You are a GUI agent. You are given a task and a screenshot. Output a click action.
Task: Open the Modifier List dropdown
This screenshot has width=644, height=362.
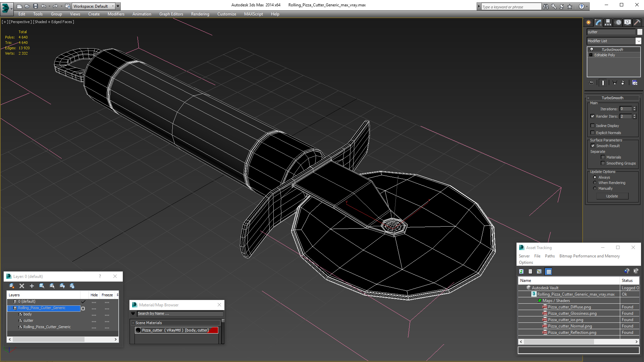click(x=638, y=41)
